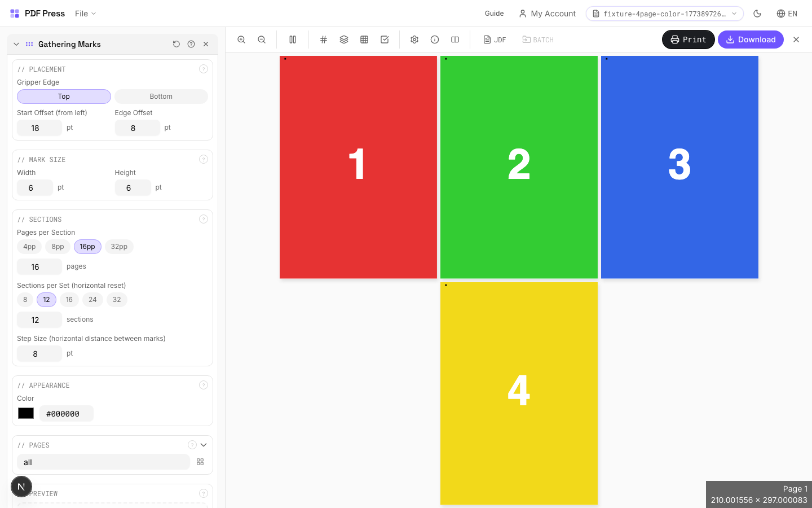
Task: Reset the Gathering Marks settings
Action: [176, 44]
